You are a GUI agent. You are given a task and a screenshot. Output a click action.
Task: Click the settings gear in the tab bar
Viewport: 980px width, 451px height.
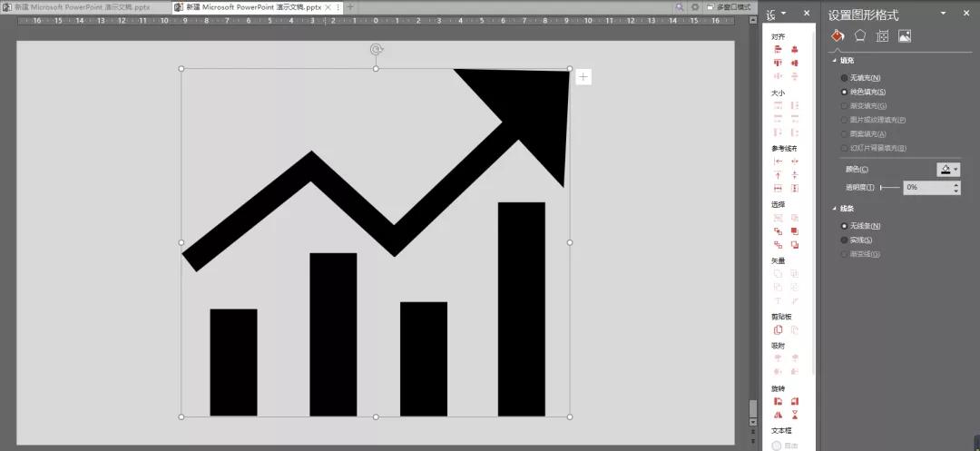694,7
